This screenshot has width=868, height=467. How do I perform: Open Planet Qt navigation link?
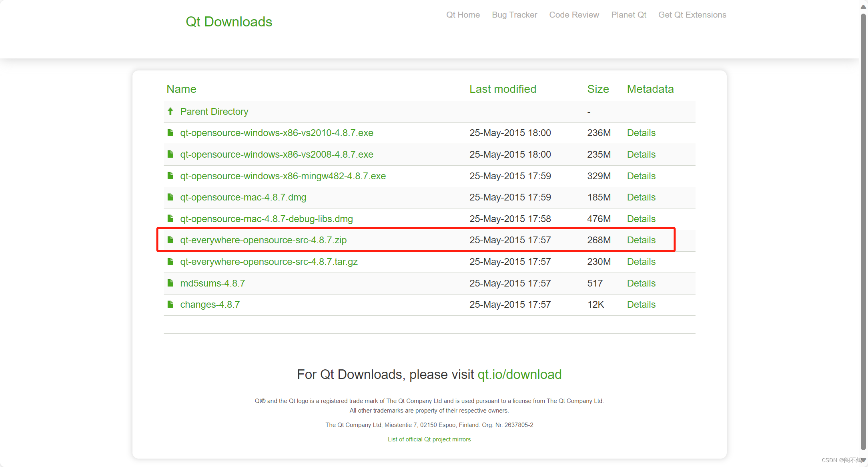click(629, 15)
